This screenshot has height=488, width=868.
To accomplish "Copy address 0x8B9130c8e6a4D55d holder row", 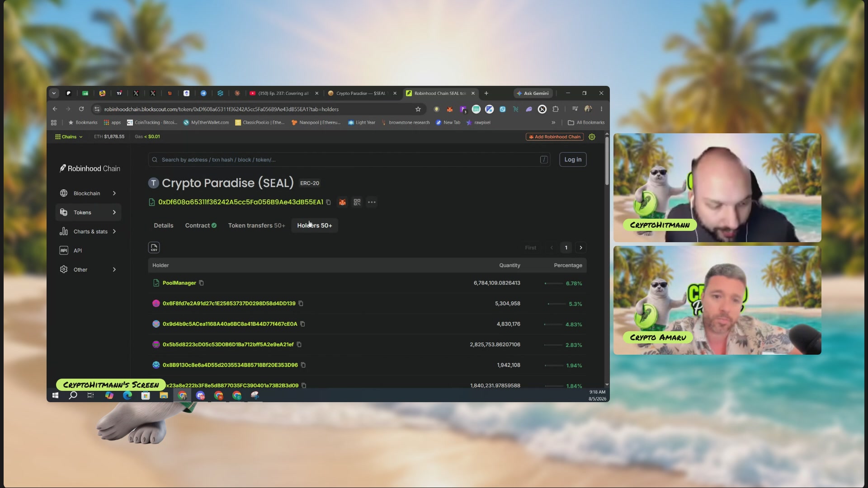I will (303, 365).
